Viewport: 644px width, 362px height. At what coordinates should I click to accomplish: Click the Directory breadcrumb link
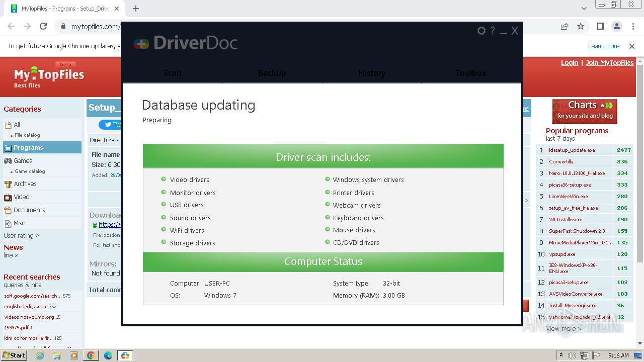[102, 140]
